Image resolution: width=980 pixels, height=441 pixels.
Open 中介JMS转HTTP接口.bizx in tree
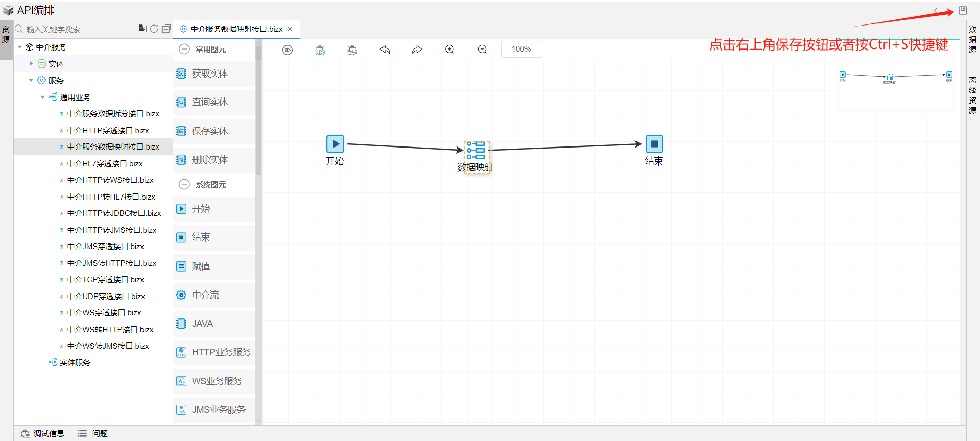point(112,263)
